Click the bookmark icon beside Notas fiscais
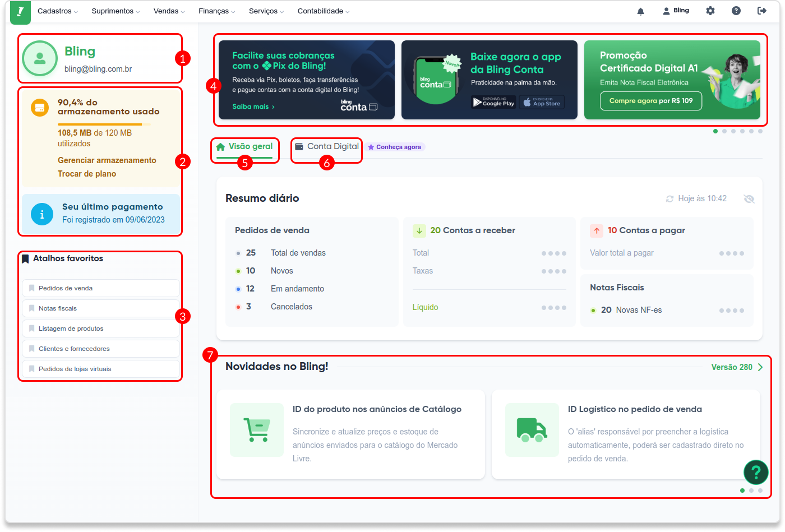This screenshot has width=785, height=532. pyautogui.click(x=32, y=308)
